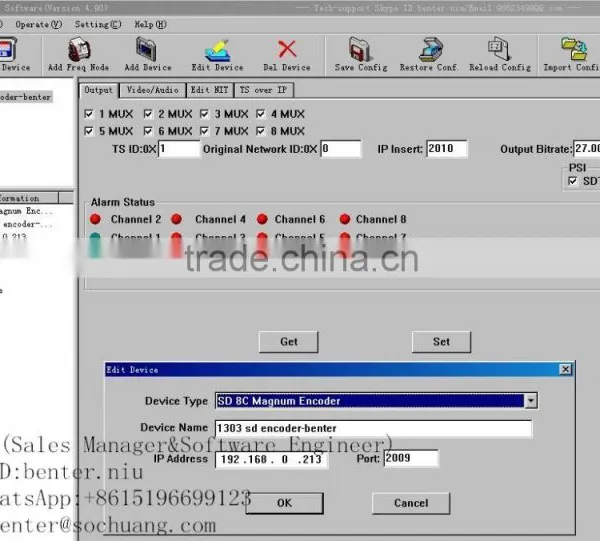Open Edit Device from the toolbar
The image size is (600, 541).
[217, 51]
